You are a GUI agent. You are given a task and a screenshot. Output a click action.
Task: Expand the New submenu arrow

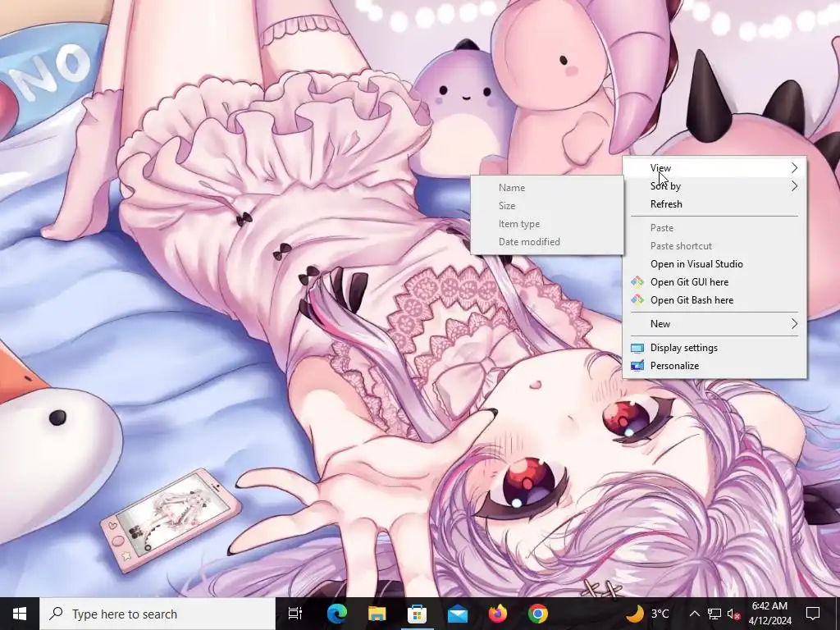point(794,323)
